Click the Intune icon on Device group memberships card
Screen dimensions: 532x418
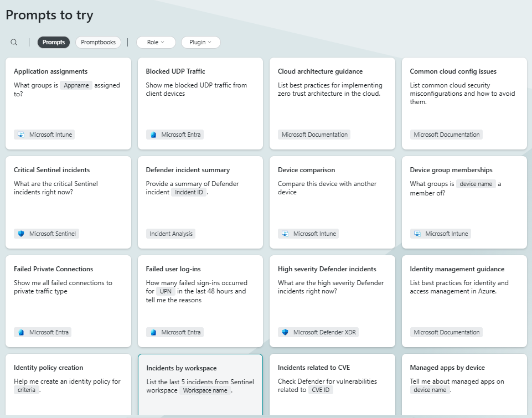click(x=416, y=233)
